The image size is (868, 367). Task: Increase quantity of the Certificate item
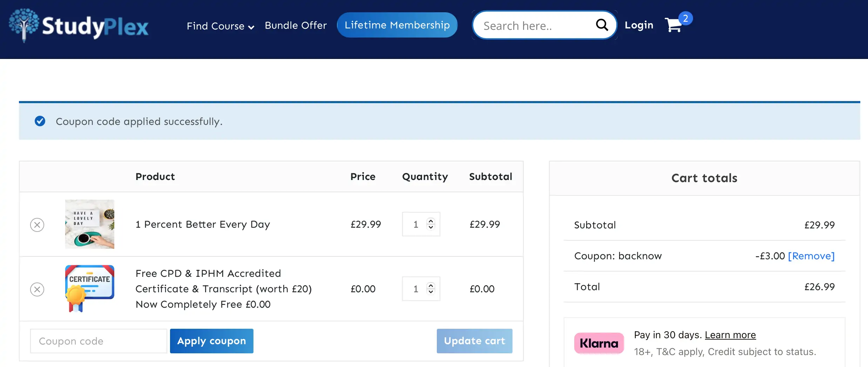point(431,285)
